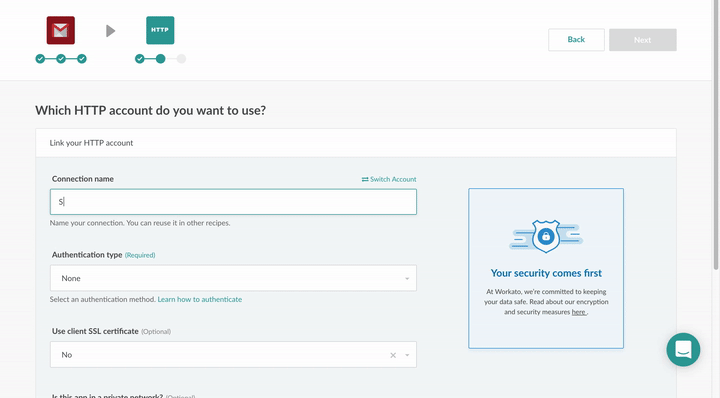
Task: Select the third completed Gmail step dot
Action: tap(82, 59)
